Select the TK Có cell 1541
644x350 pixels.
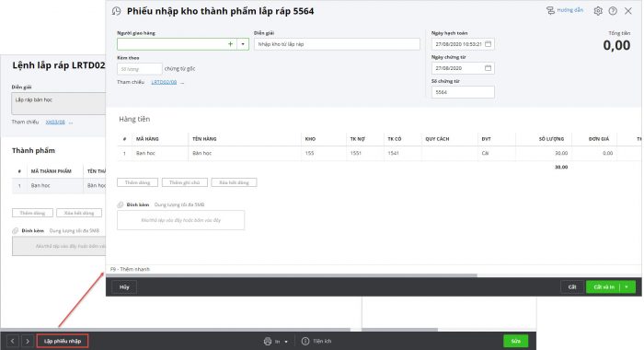click(403, 153)
